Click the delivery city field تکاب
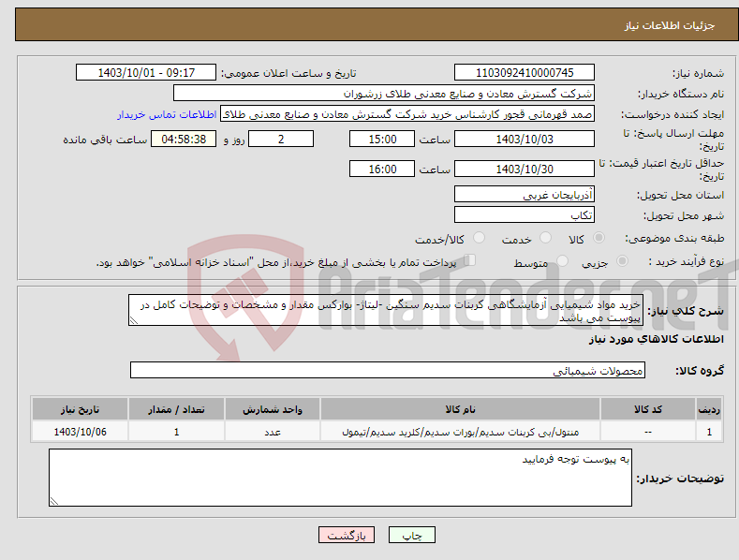The image size is (739, 560). (x=525, y=215)
